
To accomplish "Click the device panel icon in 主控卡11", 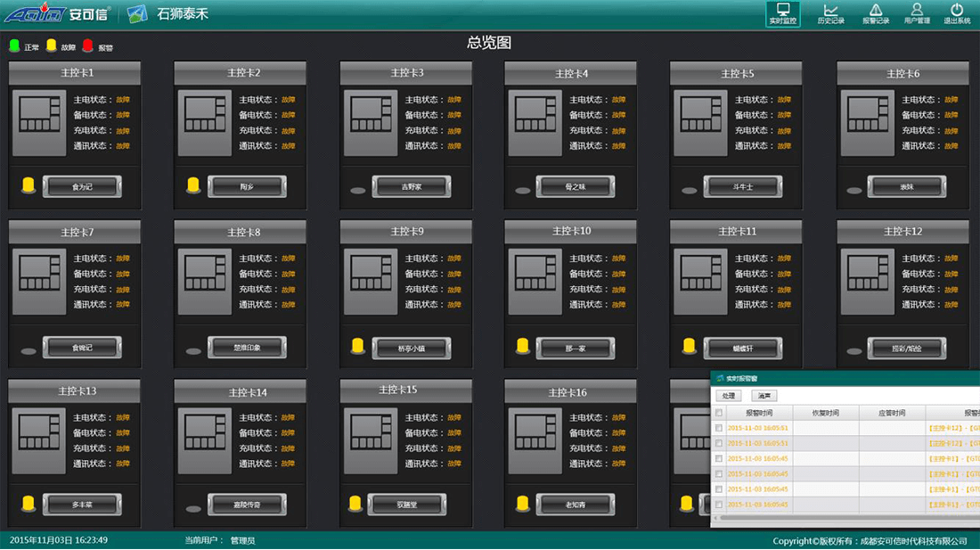I will pos(700,282).
